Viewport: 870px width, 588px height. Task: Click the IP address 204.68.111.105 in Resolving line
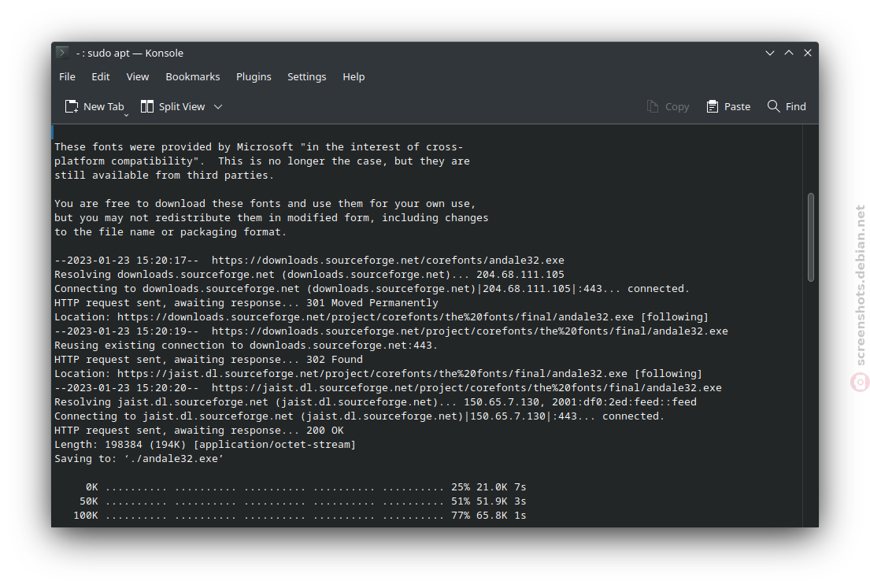click(520, 275)
